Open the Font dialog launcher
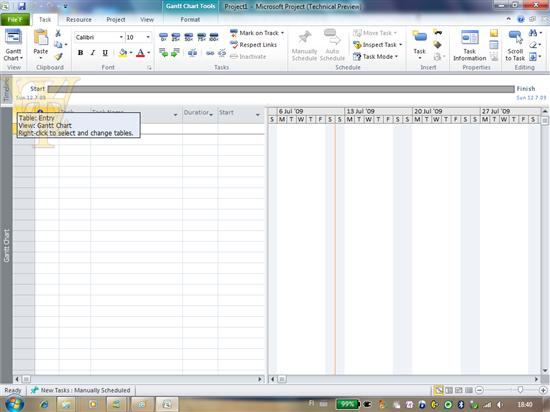550x412 pixels. (x=149, y=67)
